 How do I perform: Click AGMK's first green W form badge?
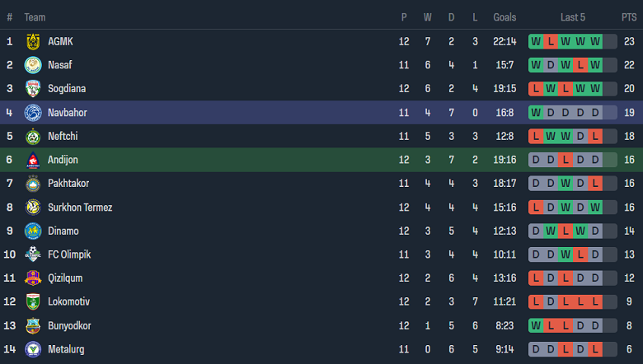point(537,41)
